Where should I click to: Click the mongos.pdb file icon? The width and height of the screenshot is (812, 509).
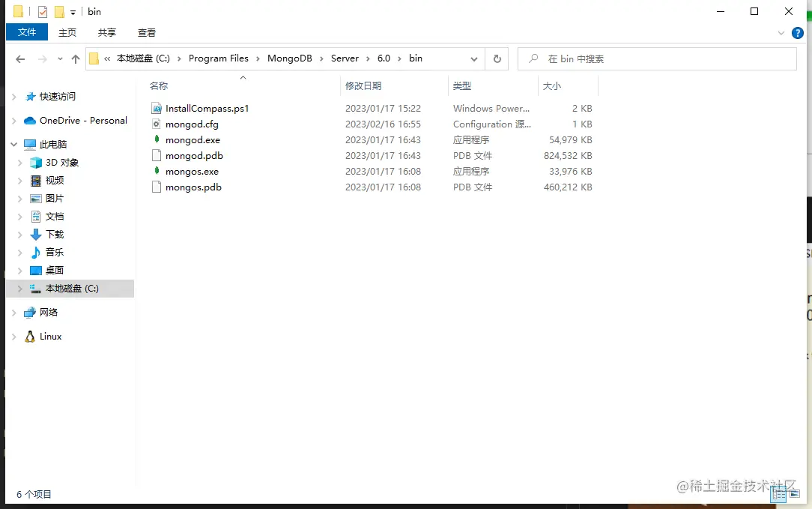click(x=157, y=187)
